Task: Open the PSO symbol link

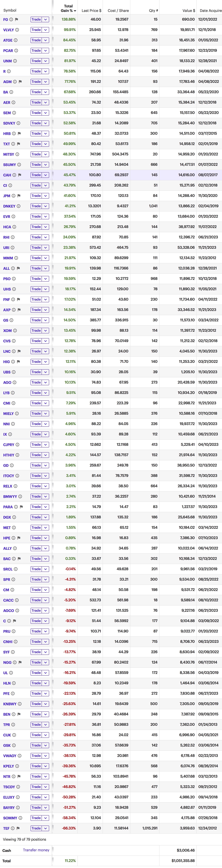Action: tap(7, 279)
